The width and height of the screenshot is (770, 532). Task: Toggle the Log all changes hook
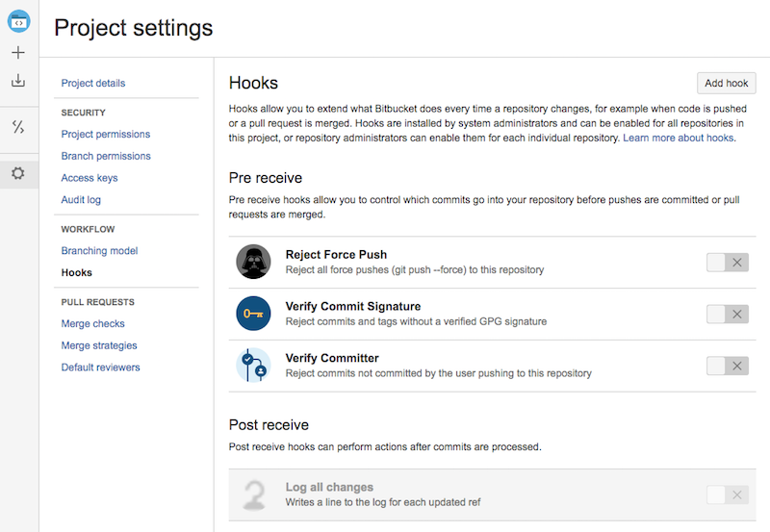[x=728, y=494]
